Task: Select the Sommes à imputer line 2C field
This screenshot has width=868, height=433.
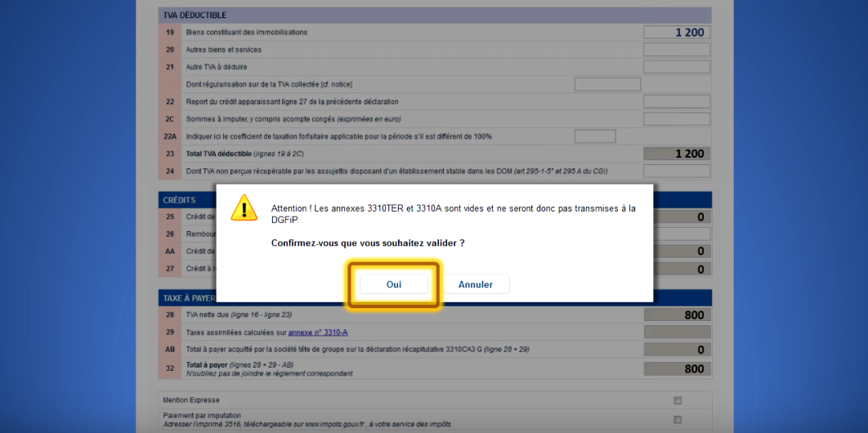Action: point(676,119)
